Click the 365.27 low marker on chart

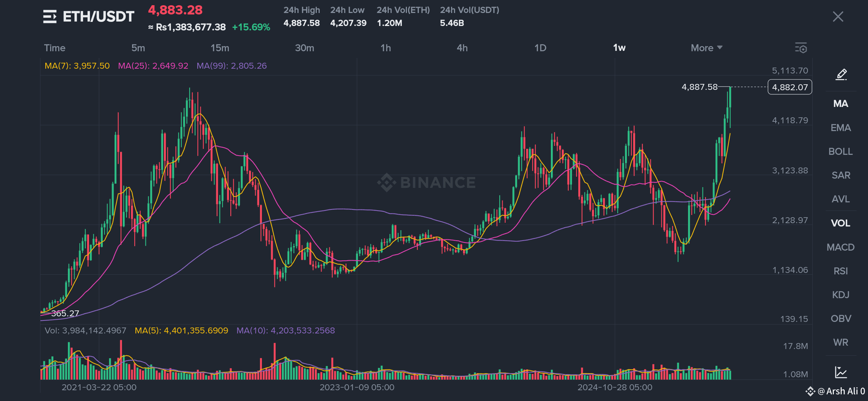tap(65, 313)
